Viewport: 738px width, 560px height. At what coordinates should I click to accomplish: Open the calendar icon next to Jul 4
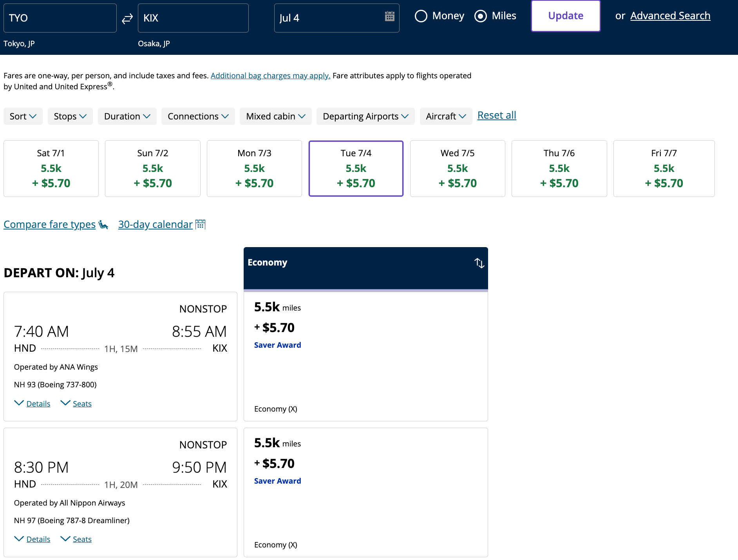tap(389, 18)
